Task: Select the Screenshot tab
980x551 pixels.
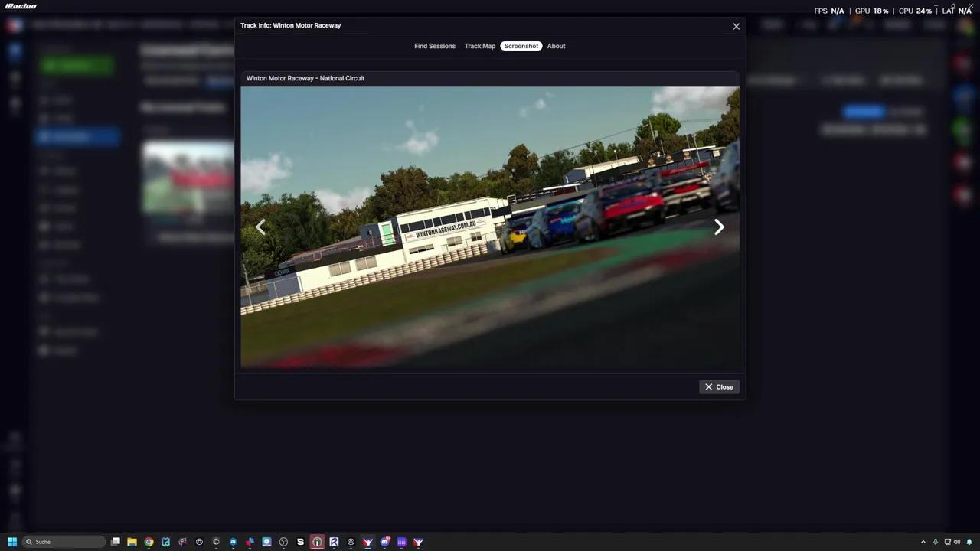Action: 521,46
